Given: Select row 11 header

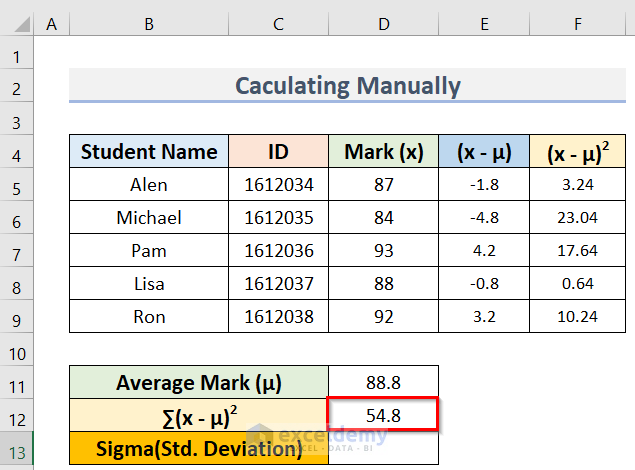Looking at the screenshot, I should [x=17, y=383].
